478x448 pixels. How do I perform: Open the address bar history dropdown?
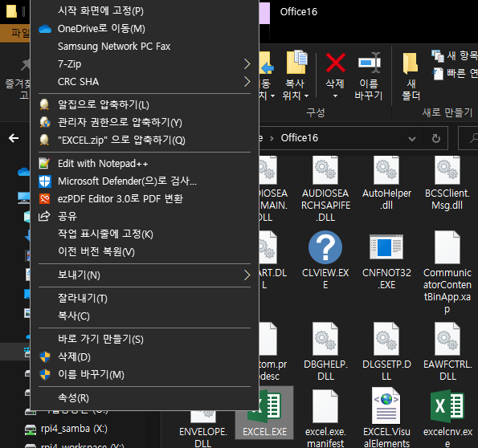click(x=412, y=139)
